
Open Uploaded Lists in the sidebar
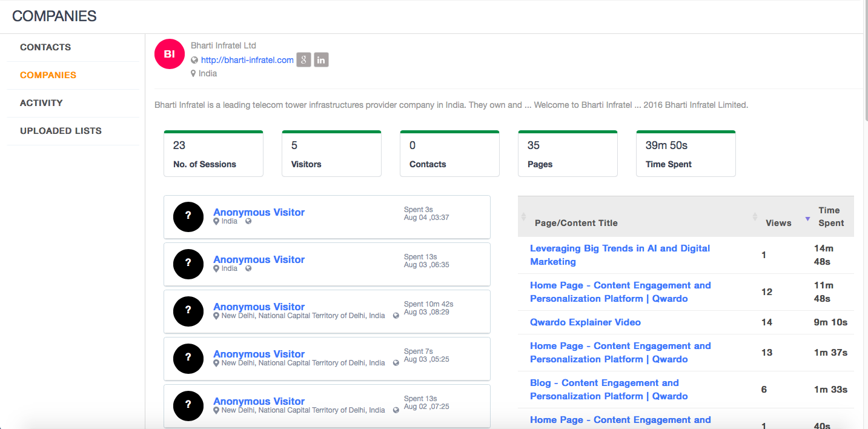point(61,131)
